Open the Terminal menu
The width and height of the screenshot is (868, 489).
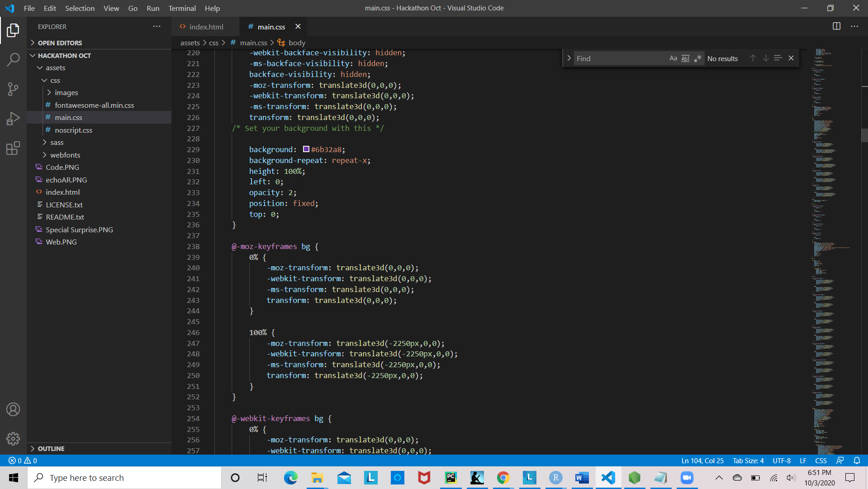point(182,8)
